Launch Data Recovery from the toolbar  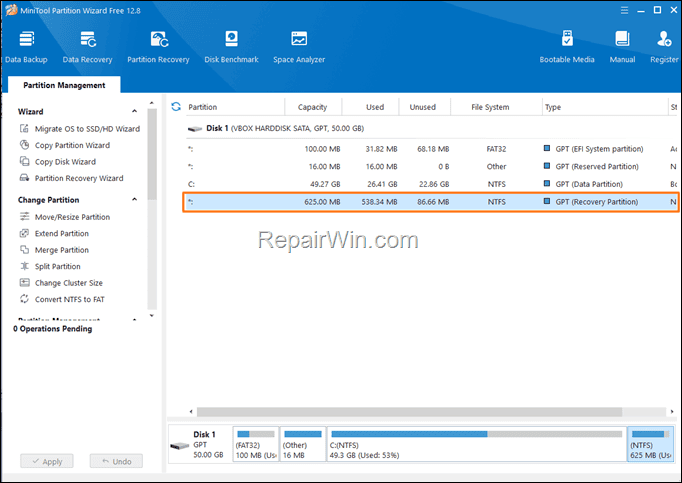87,47
